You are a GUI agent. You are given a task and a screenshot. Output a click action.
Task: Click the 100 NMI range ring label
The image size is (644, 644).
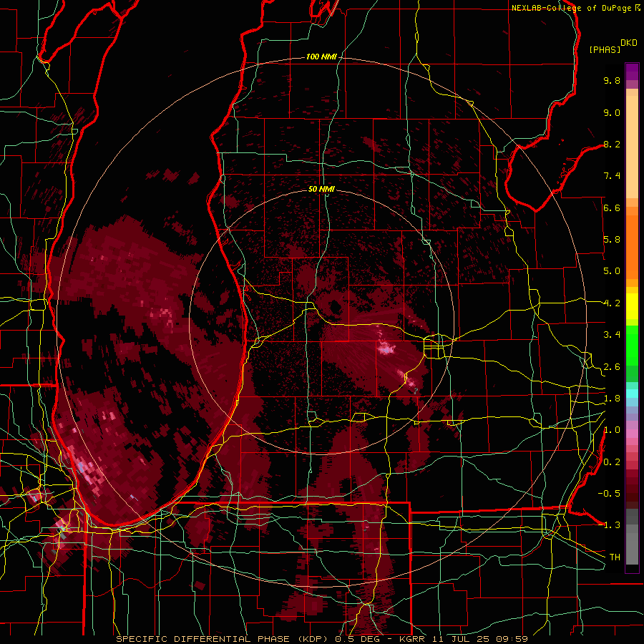321,57
